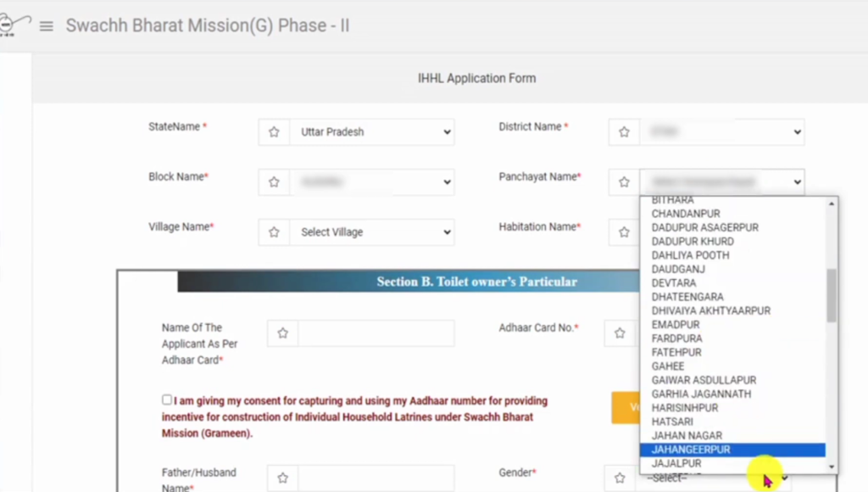Pick HARISINHPUR in the list
The image size is (868, 492).
[732, 408]
